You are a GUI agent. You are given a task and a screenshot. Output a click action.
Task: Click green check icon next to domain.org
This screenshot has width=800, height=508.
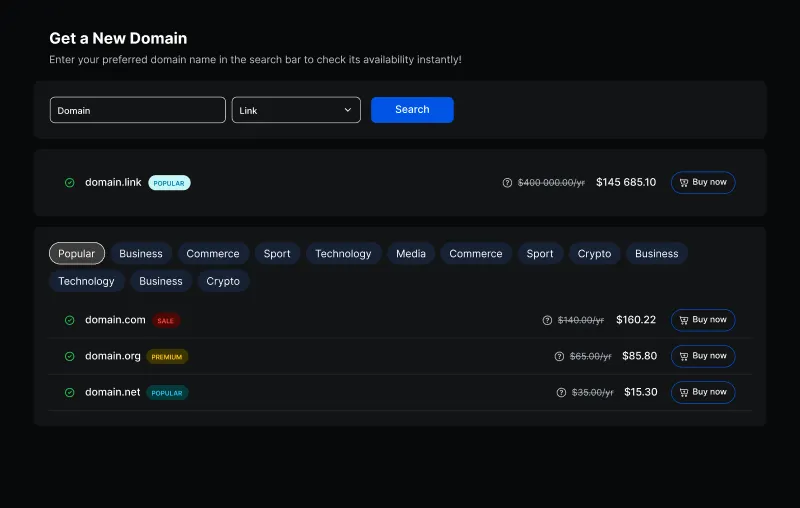[70, 356]
